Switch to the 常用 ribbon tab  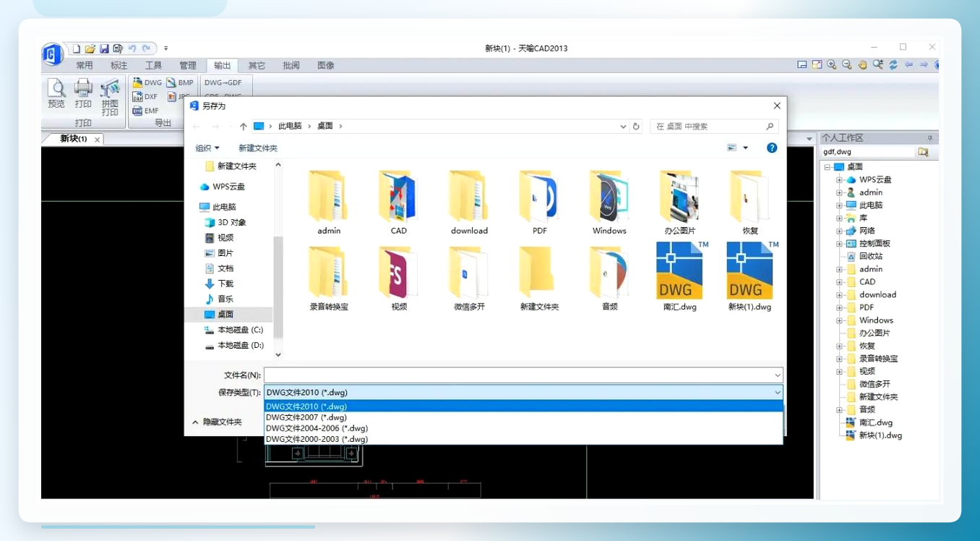(x=85, y=65)
